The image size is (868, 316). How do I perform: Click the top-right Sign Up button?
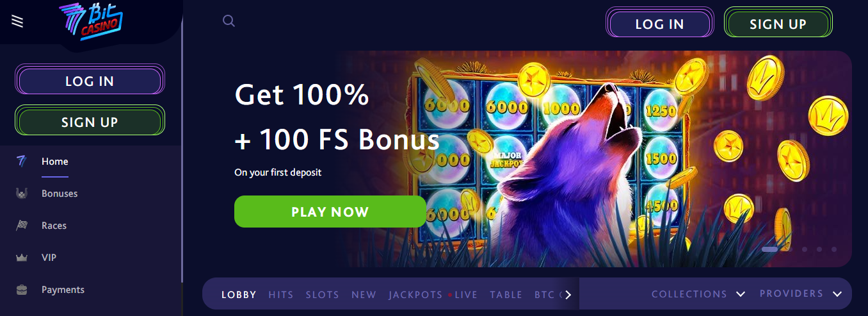(778, 24)
